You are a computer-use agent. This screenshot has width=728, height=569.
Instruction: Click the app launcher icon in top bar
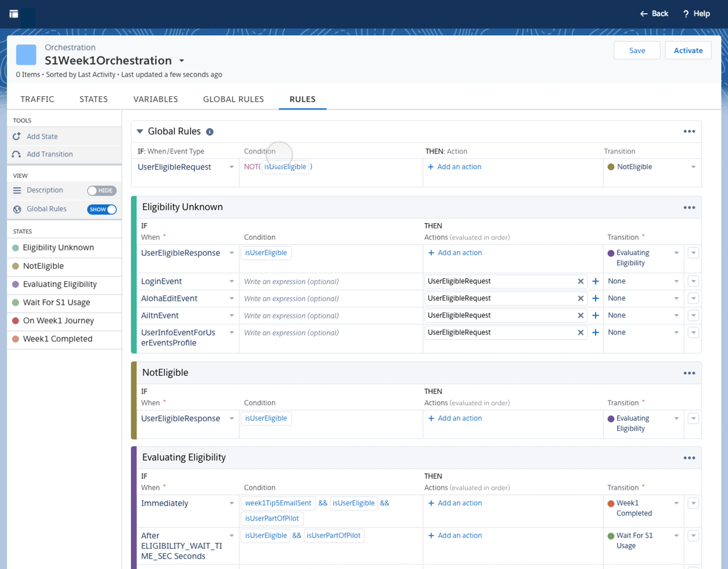click(x=14, y=14)
